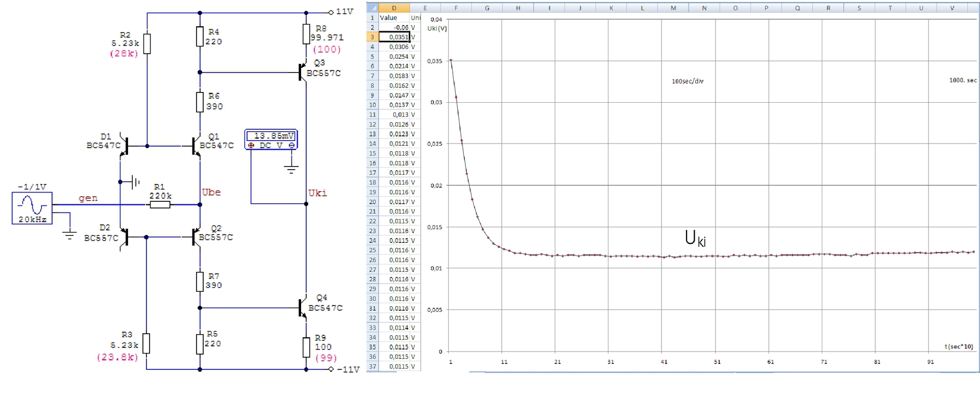Image resolution: width=980 pixels, height=396 pixels.
Task: Click the cell containing -0,06
Action: (394, 27)
